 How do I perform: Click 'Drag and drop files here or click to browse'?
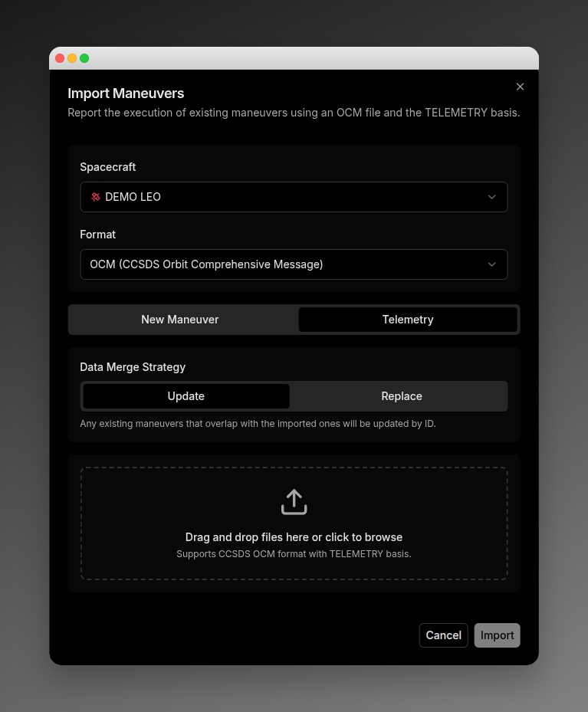pyautogui.click(x=294, y=537)
